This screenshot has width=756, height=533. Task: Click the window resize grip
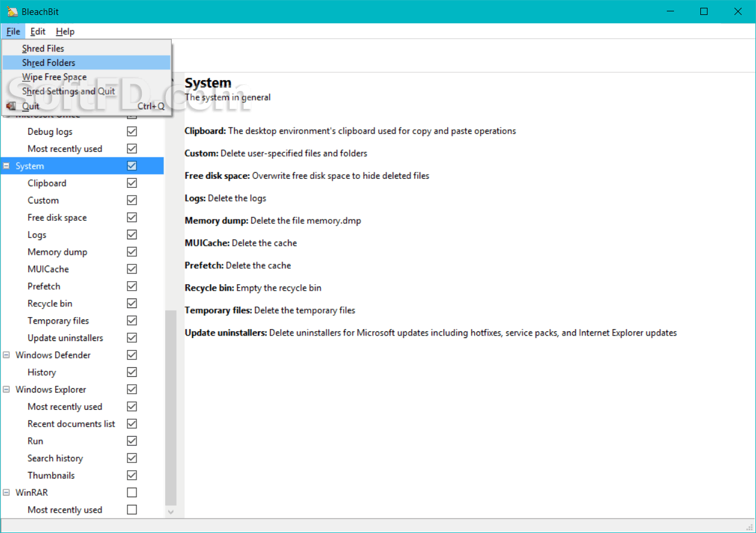749,527
